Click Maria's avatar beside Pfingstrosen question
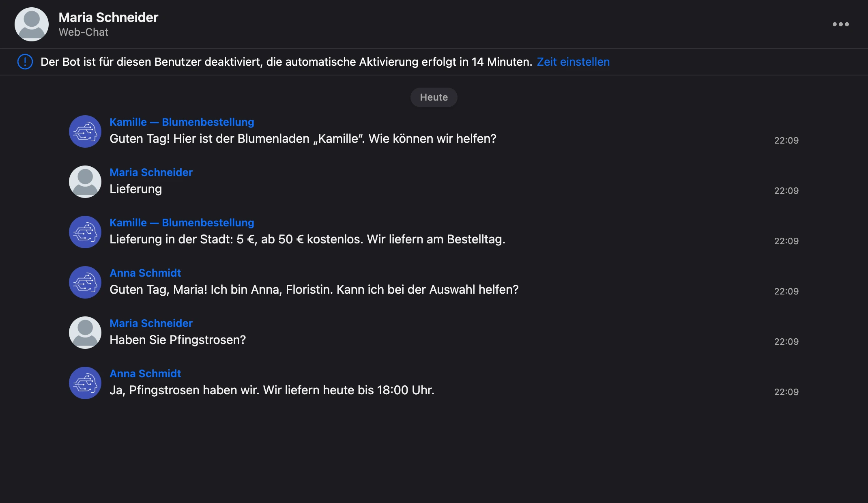The width and height of the screenshot is (868, 503). point(85,333)
